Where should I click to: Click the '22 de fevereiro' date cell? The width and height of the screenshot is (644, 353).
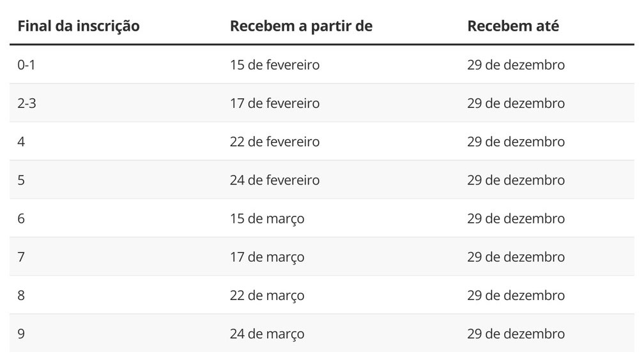pos(275,142)
